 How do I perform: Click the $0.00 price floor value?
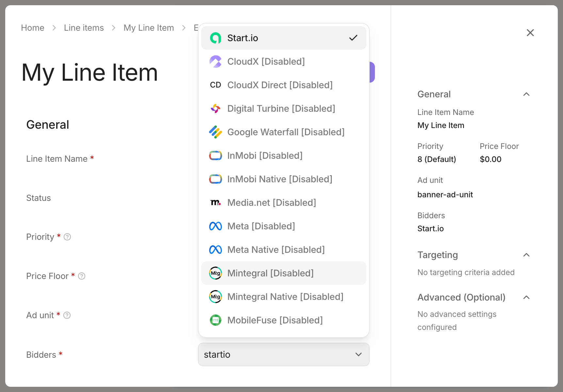coord(491,159)
